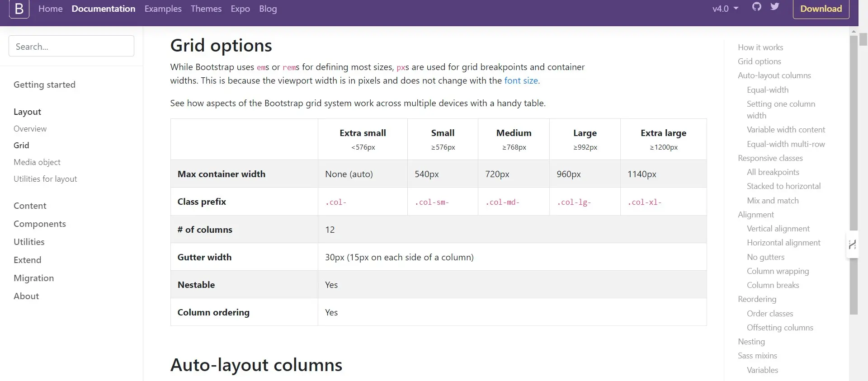Image resolution: width=868 pixels, height=381 pixels.
Task: Click in the Search input field
Action: tap(71, 46)
